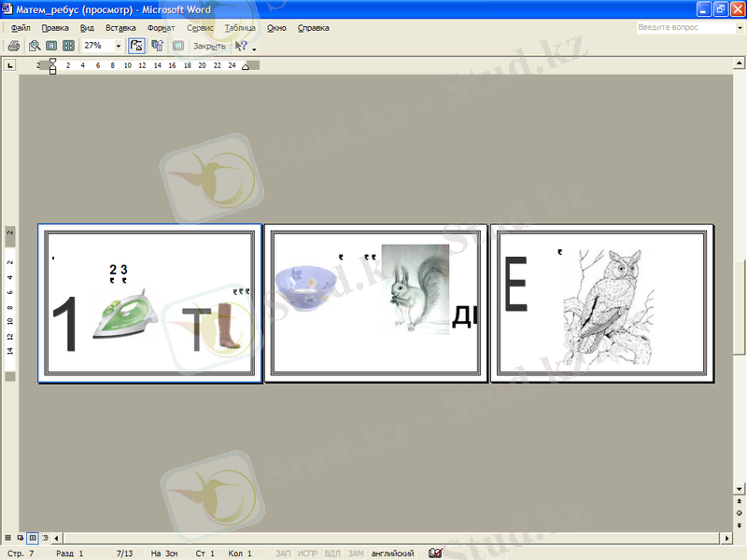Click the spelling status book icon
The width and height of the screenshot is (747, 560).
click(x=435, y=553)
